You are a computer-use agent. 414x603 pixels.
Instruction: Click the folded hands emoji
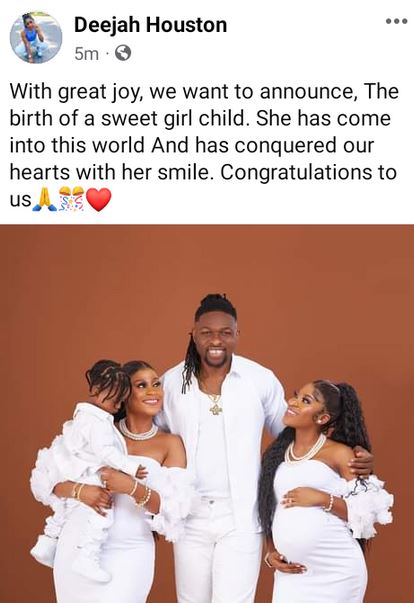[44, 200]
